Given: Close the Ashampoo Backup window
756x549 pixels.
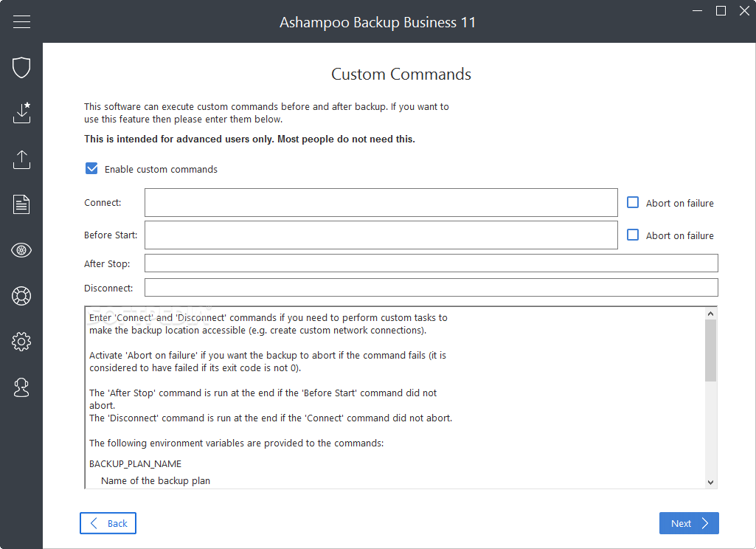Looking at the screenshot, I should click(744, 10).
